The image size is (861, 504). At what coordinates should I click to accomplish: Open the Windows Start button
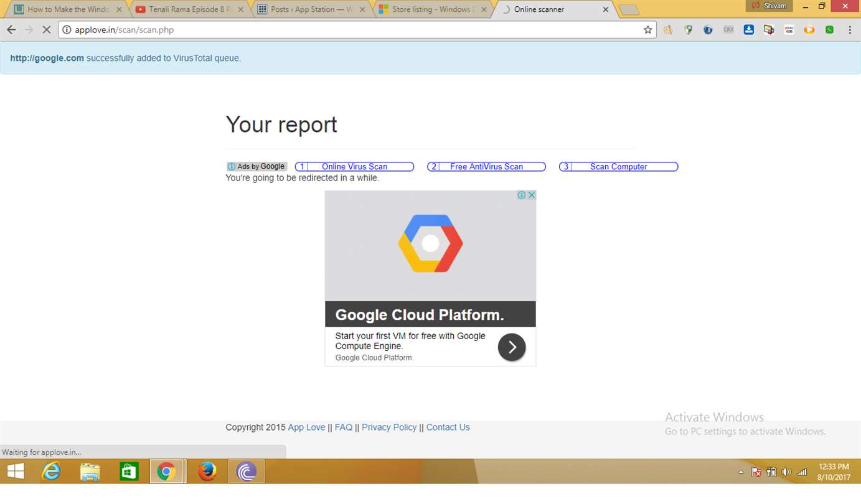point(16,472)
